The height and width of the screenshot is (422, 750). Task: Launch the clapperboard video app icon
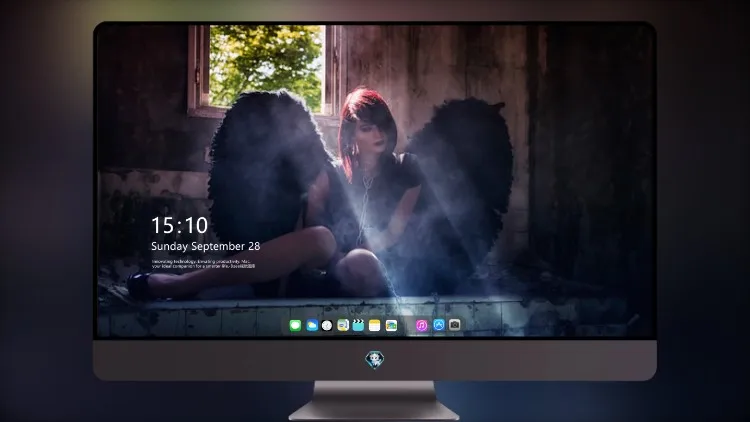coord(358,325)
